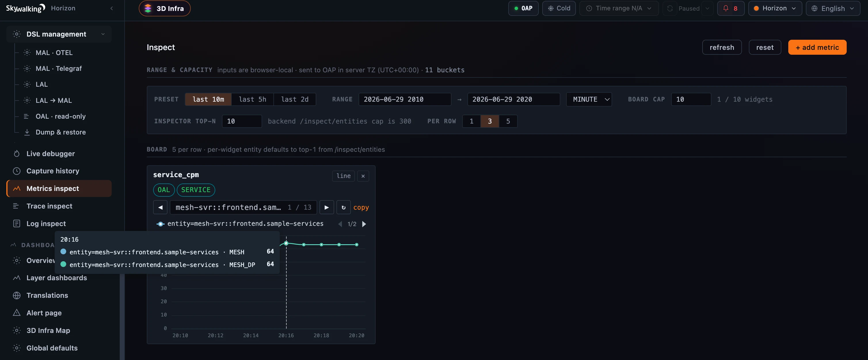Click the Metrics inspect chart icon
This screenshot has width=868, height=360.
[x=16, y=188]
